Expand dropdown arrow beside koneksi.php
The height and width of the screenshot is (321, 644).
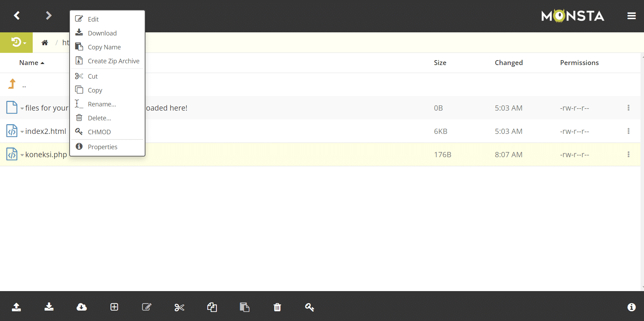click(x=22, y=155)
